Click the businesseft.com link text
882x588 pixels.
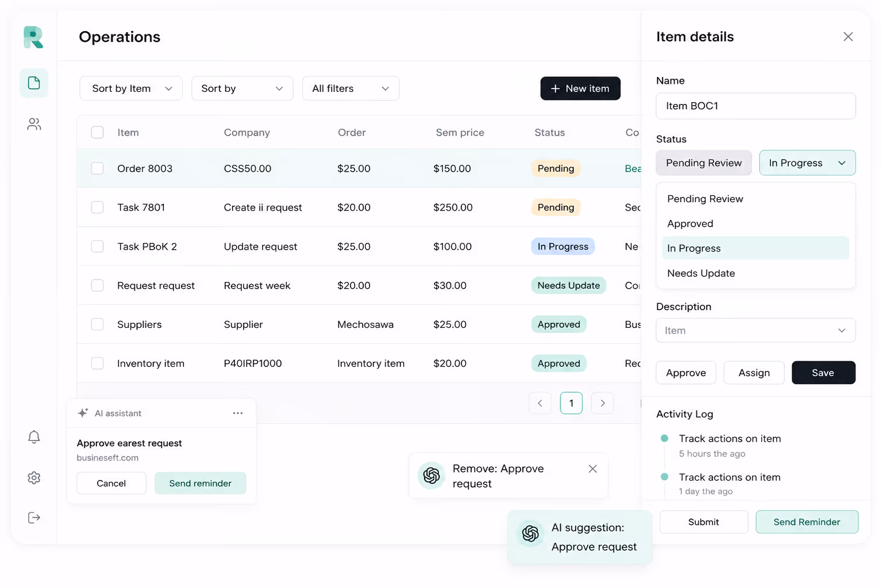107,458
